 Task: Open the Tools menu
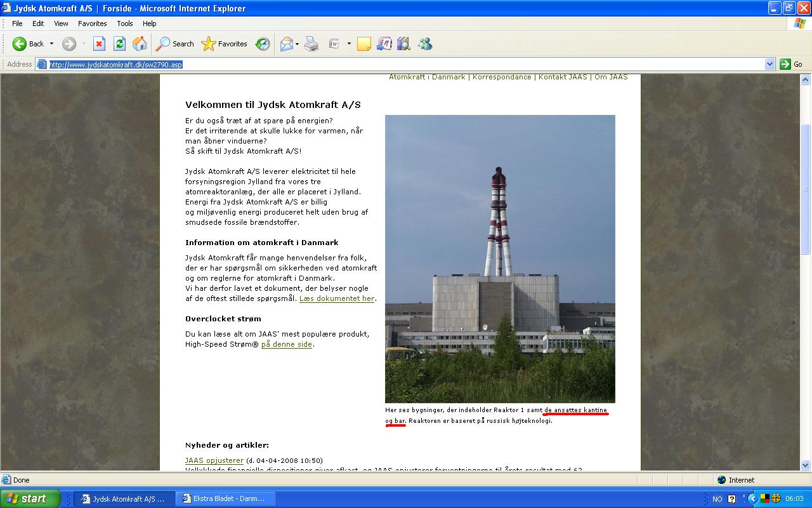(x=125, y=23)
